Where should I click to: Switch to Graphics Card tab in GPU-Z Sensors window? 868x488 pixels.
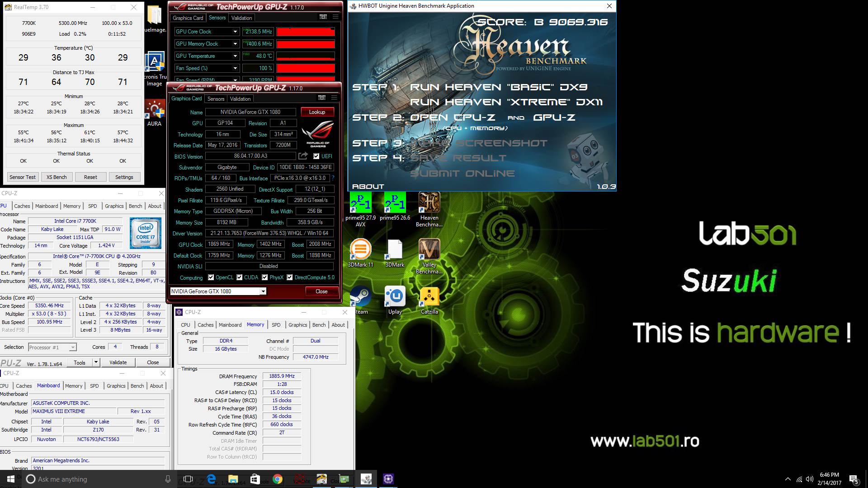click(x=188, y=18)
